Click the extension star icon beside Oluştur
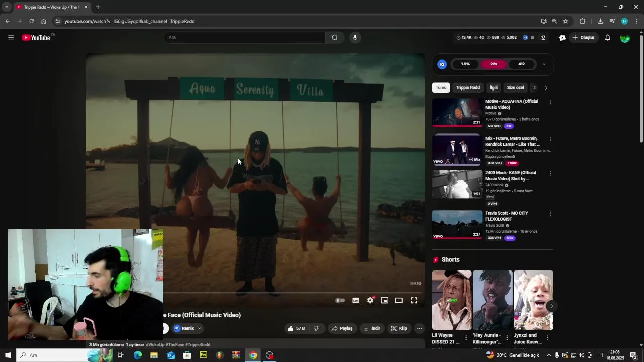644x362 pixels. pyautogui.click(x=562, y=38)
